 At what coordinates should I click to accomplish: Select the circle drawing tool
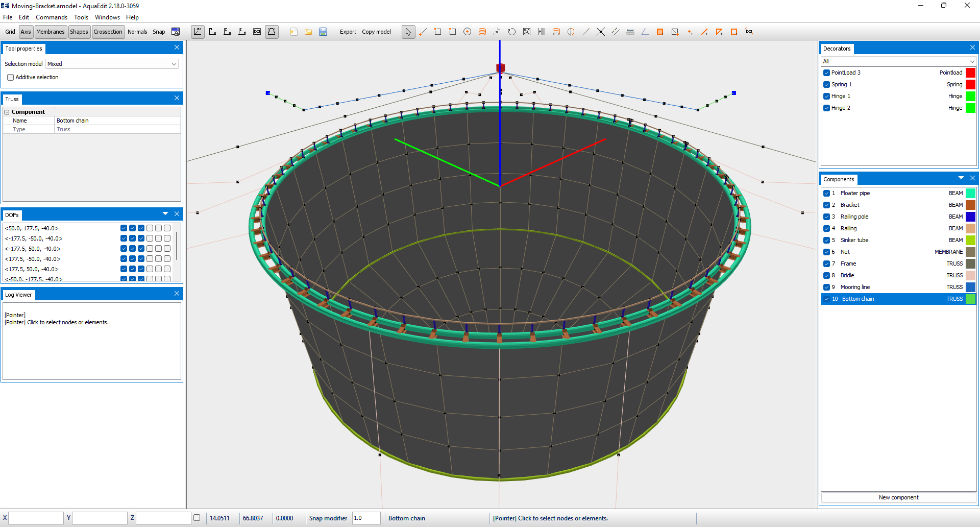(x=467, y=32)
